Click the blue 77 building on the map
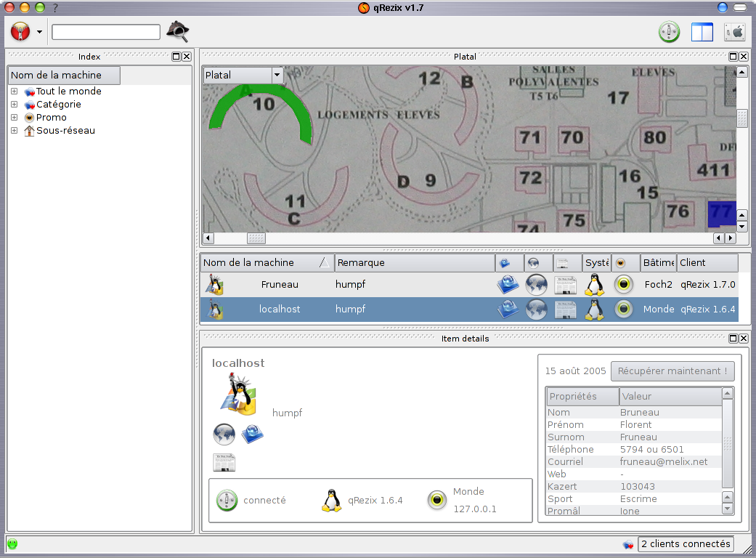The height and width of the screenshot is (558, 756). [x=722, y=214]
